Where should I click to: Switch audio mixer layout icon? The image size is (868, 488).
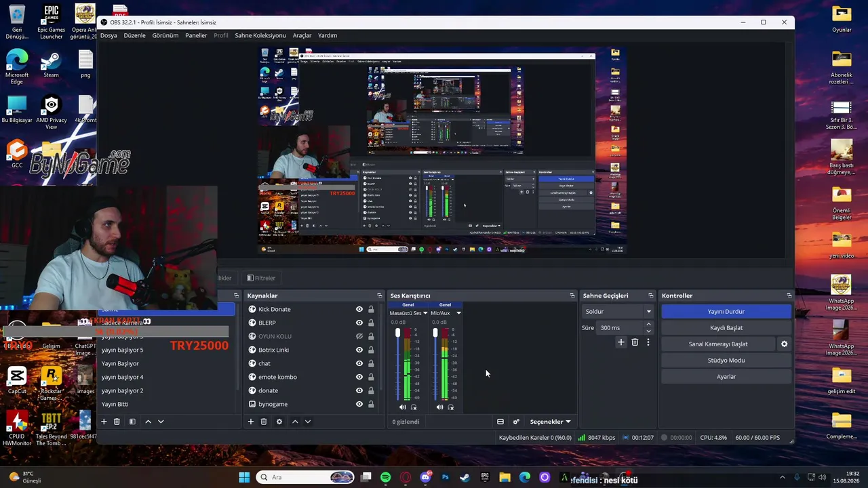click(x=500, y=422)
